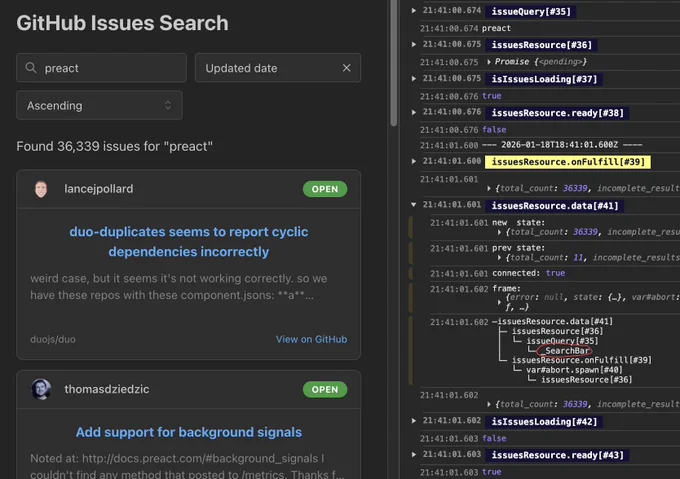Click the issueQuery[#35] console label
This screenshot has width=680, height=479.
(x=531, y=11)
